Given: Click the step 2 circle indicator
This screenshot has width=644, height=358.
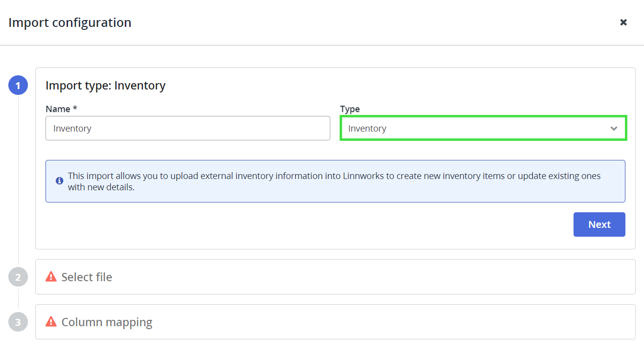Looking at the screenshot, I should click(18, 277).
